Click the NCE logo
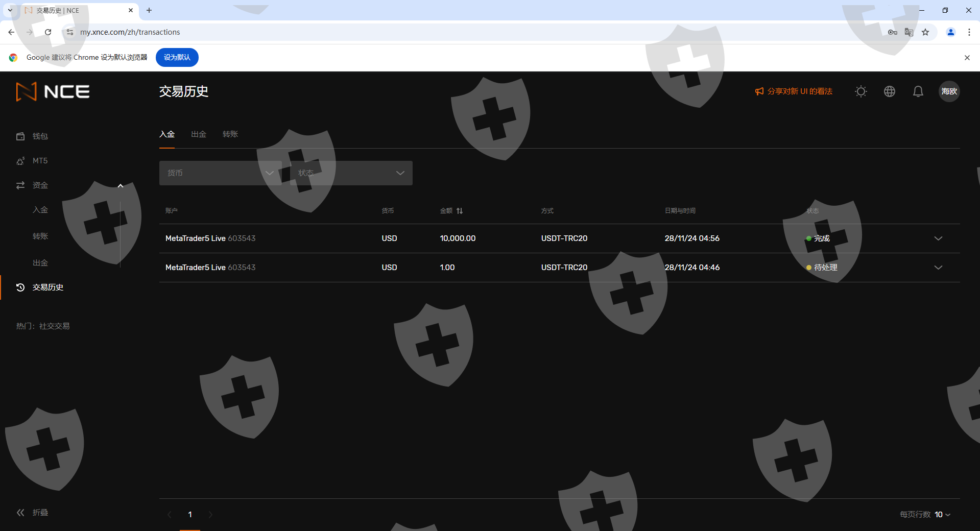980x531 pixels. click(x=53, y=92)
